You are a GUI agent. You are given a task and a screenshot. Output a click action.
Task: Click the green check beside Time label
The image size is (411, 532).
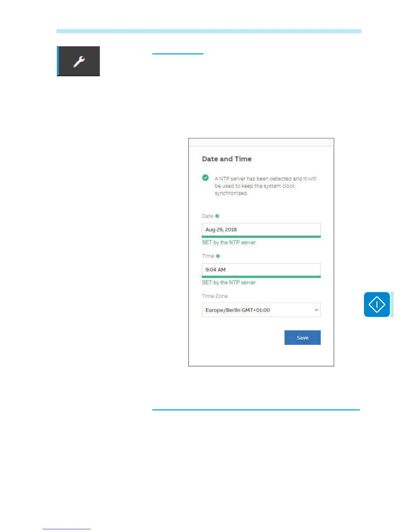click(218, 256)
